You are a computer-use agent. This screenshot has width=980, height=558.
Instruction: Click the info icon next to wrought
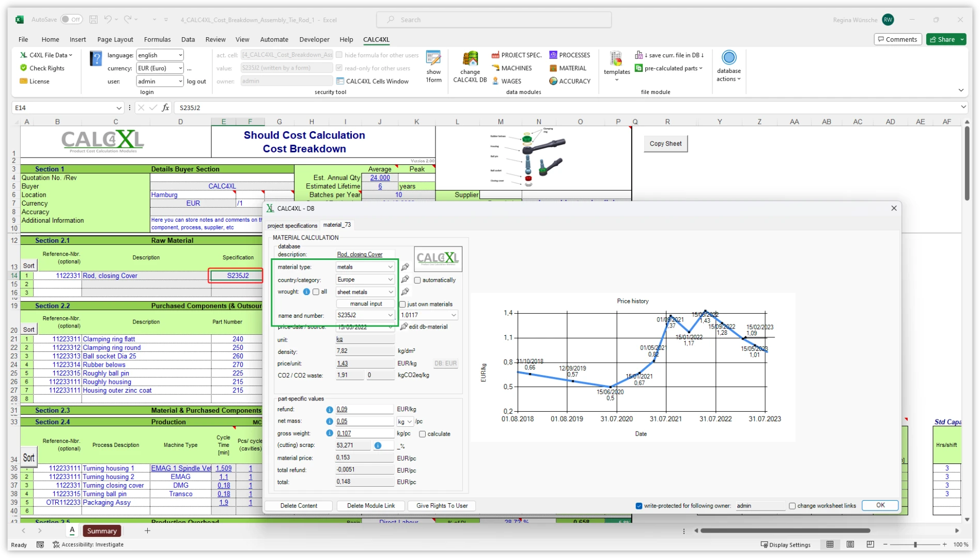pyautogui.click(x=306, y=292)
